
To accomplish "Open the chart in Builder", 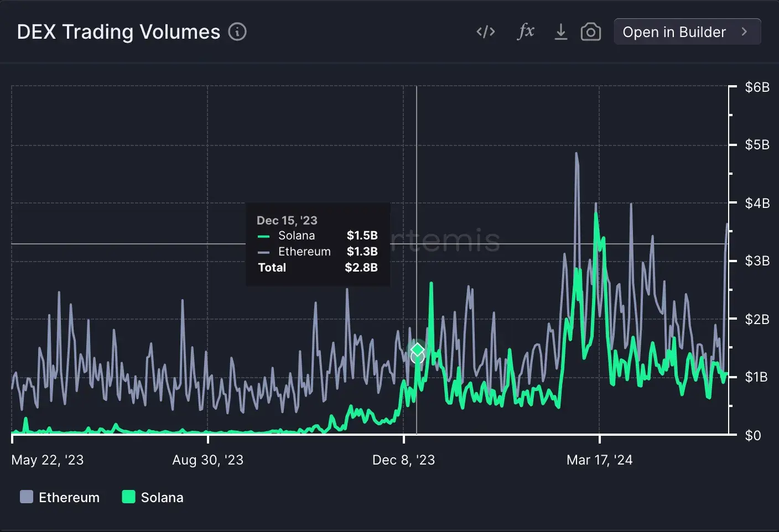I will 687,32.
